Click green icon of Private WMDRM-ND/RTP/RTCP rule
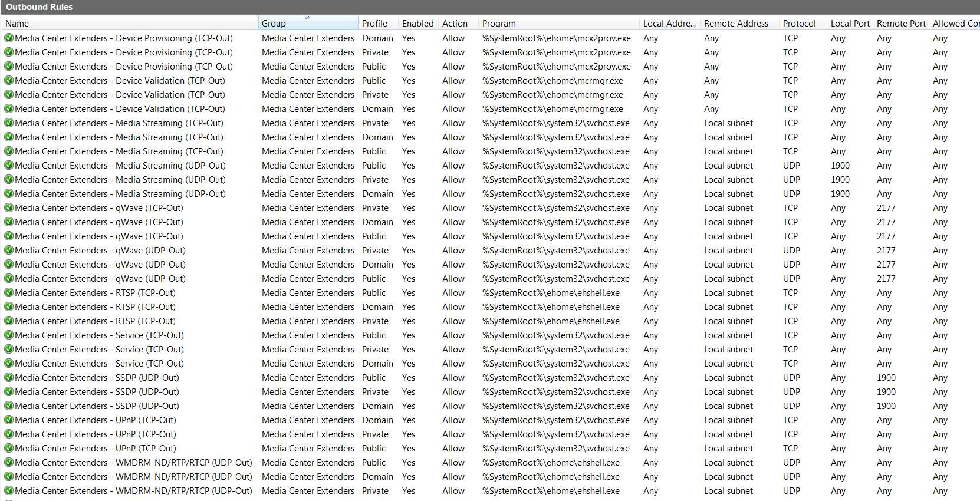Screen dimensions: 980x501 pos(9,491)
